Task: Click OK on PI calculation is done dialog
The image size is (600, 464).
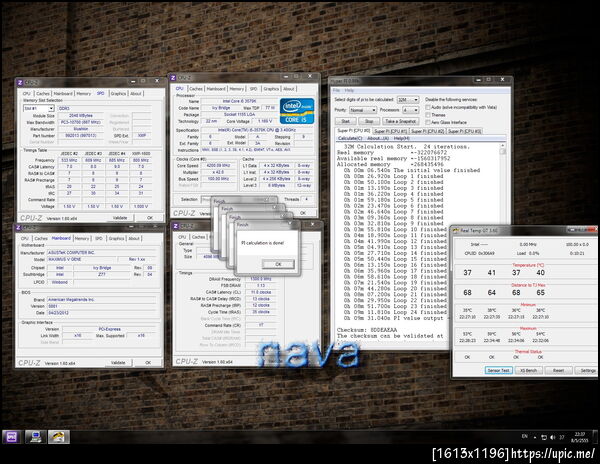Action: 278,264
